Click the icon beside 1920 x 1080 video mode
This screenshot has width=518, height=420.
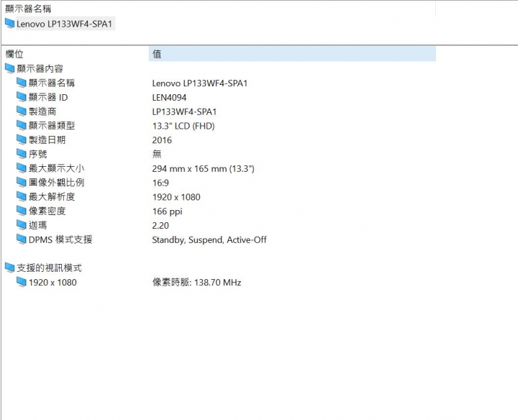[x=22, y=282]
